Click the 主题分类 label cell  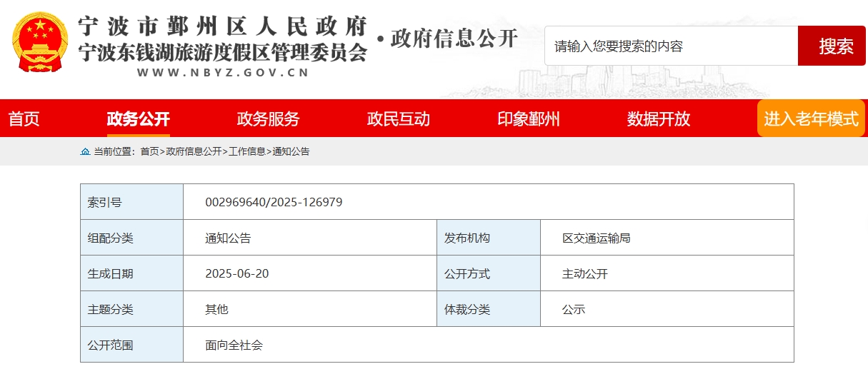(x=131, y=309)
